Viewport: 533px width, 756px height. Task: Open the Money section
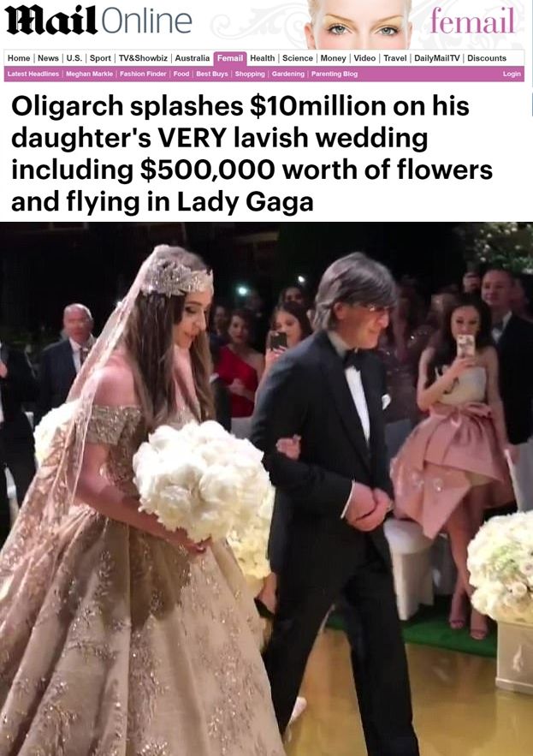(x=333, y=58)
